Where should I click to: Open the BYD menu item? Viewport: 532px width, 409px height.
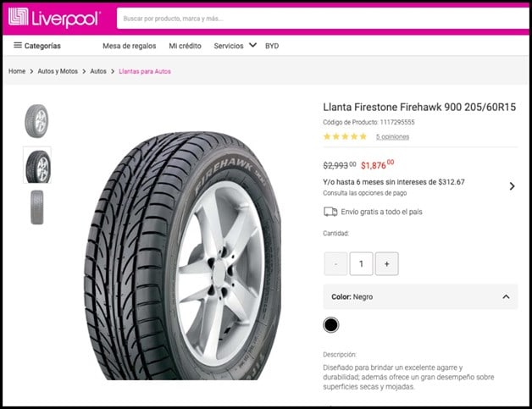272,46
